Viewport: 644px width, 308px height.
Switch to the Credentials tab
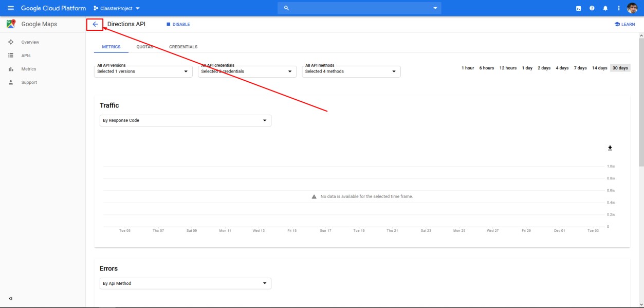(183, 47)
